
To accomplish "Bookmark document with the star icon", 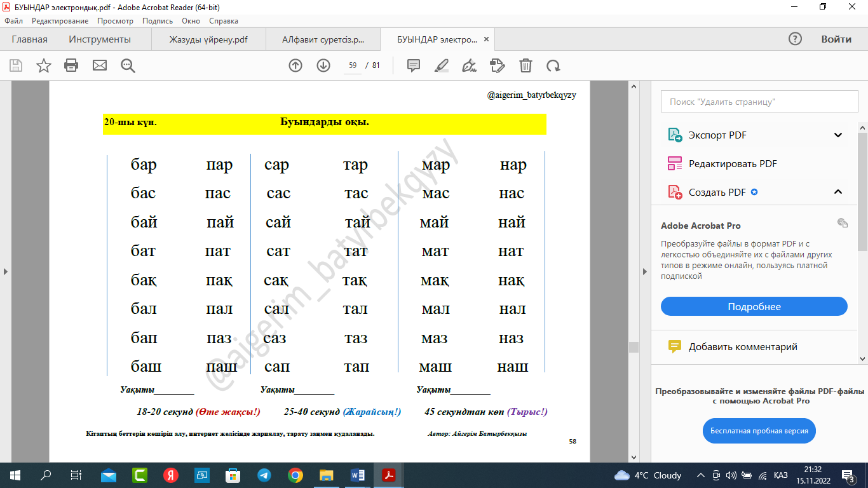I will (x=44, y=65).
